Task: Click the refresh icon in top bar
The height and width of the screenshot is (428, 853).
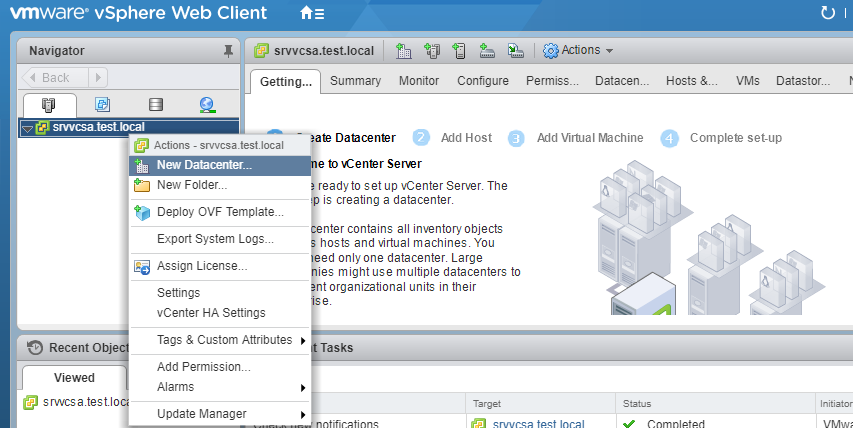Action: pos(827,13)
